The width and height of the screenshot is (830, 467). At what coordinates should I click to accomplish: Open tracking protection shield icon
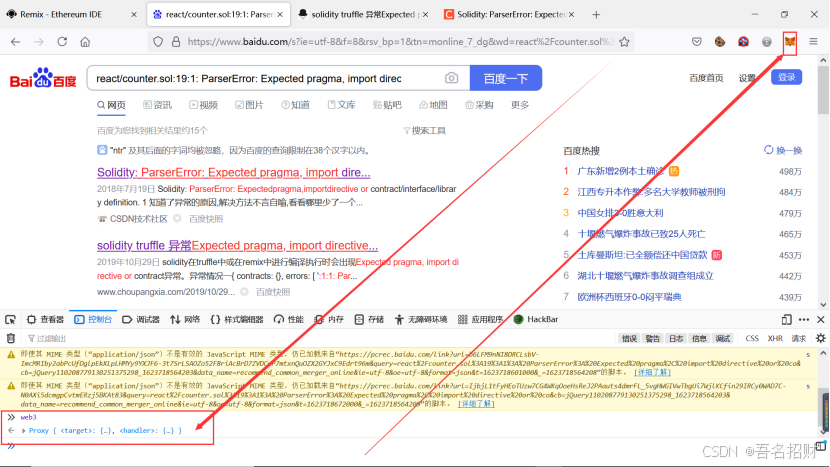pyautogui.click(x=158, y=42)
